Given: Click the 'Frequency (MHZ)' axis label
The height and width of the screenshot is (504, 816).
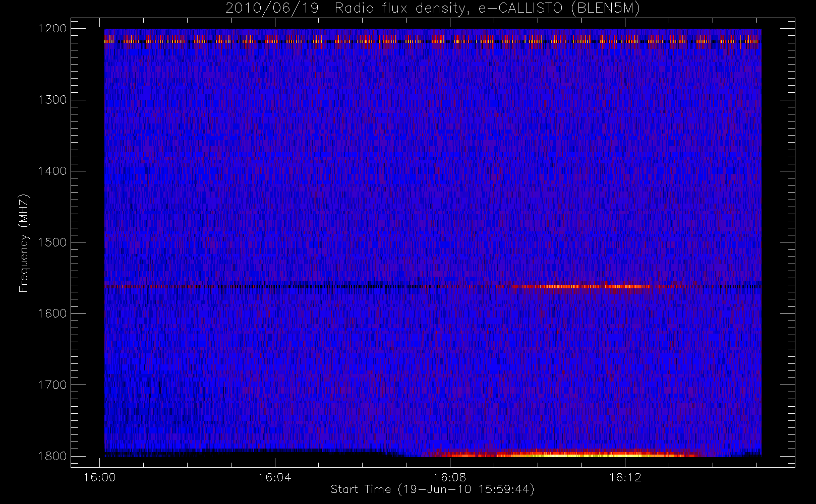Looking at the screenshot, I should point(24,243).
